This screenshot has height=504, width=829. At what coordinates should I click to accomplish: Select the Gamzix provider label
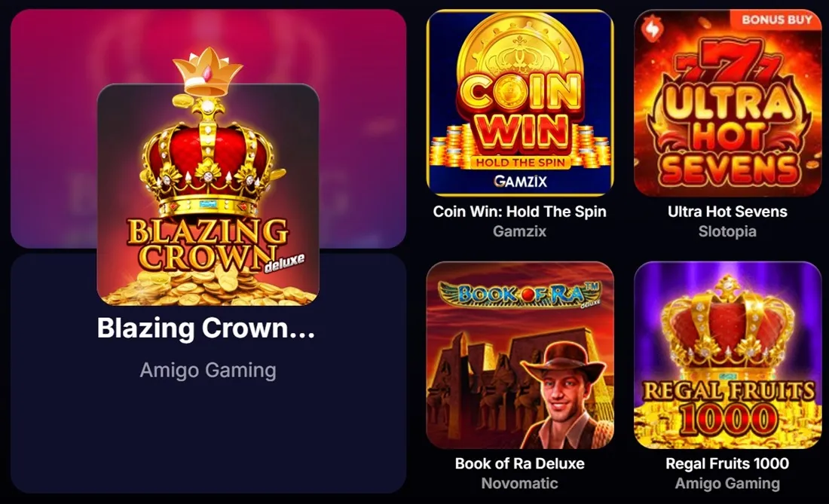point(520,231)
